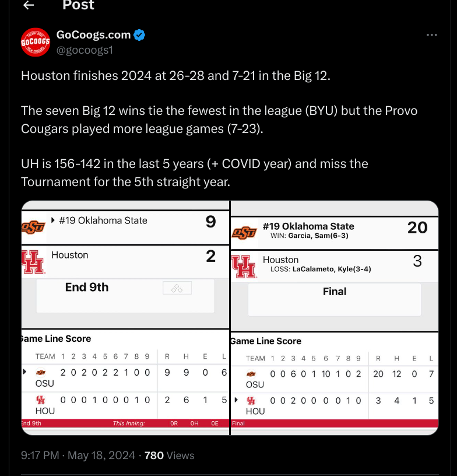This screenshot has width=457, height=476.
Task: Open the right 20-3 final scoreboard image
Action: pyautogui.click(x=335, y=318)
